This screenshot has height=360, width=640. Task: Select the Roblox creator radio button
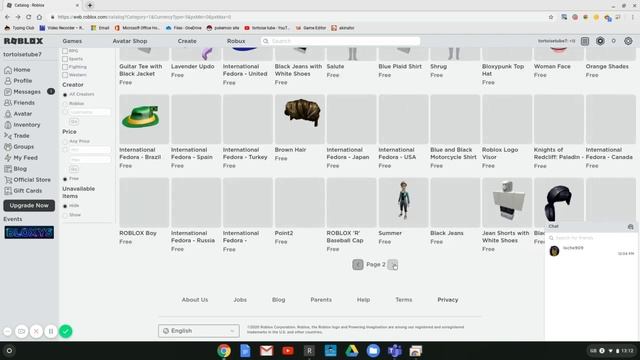pyautogui.click(x=65, y=104)
